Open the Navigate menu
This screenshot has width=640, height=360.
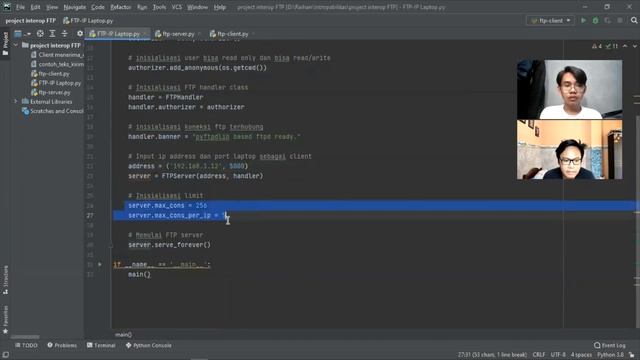(x=75, y=7)
